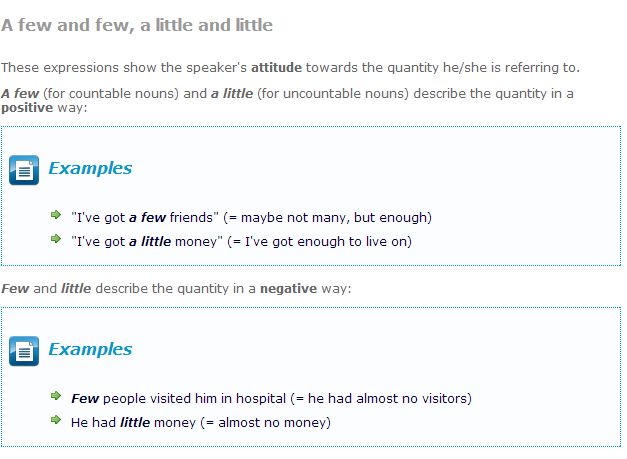627x459 pixels.
Task: Click the document icon beside the second Examples heading
Action: point(24,351)
